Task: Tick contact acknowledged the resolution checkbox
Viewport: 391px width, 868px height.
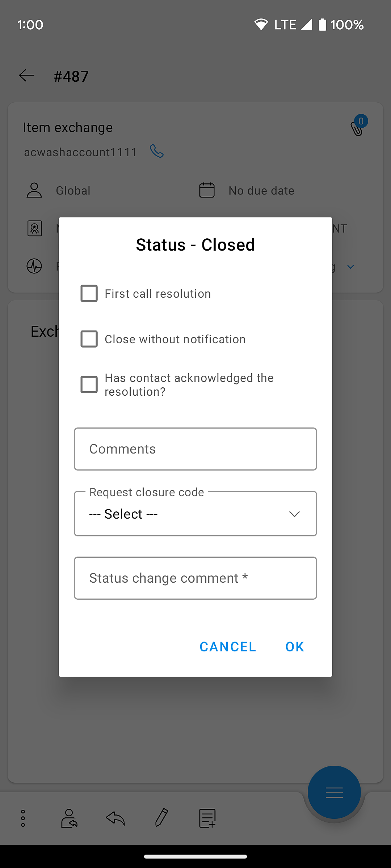Action: (x=89, y=384)
